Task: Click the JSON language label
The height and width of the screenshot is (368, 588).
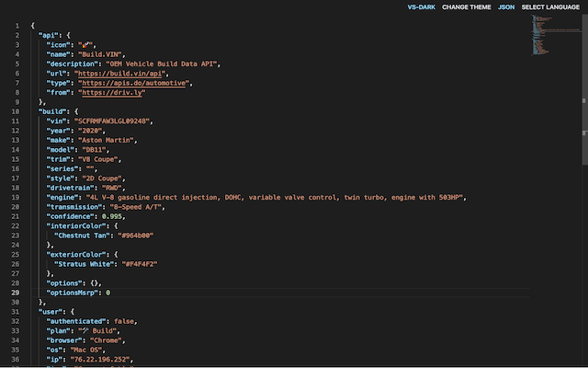Action: click(x=506, y=7)
